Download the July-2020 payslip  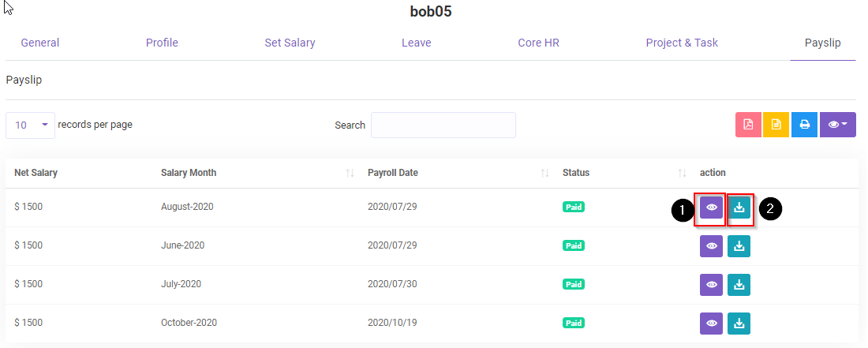tap(739, 285)
